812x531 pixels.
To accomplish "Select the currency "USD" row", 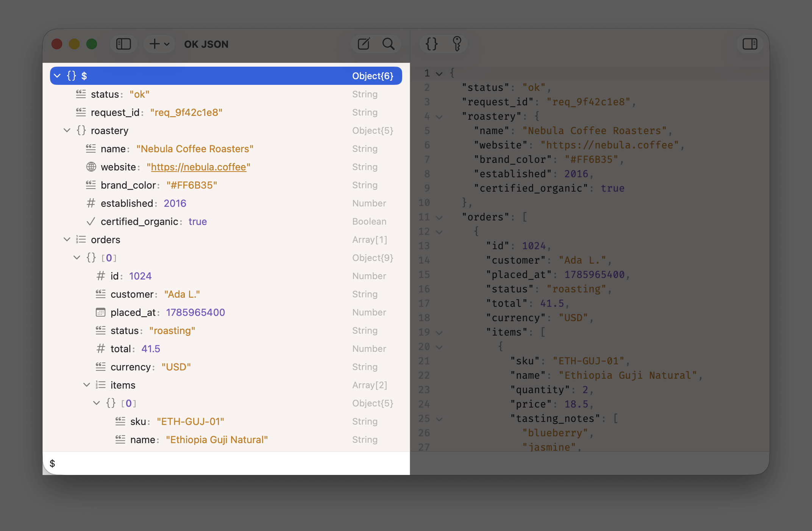I will (226, 367).
